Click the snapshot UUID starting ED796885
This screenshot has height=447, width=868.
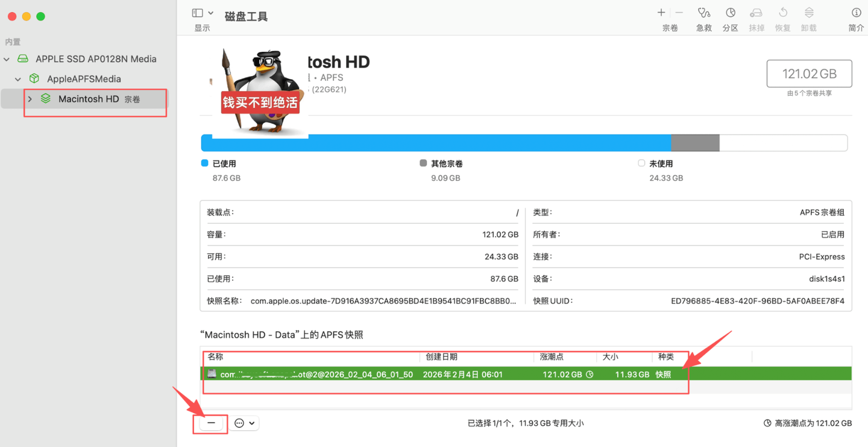[758, 301]
